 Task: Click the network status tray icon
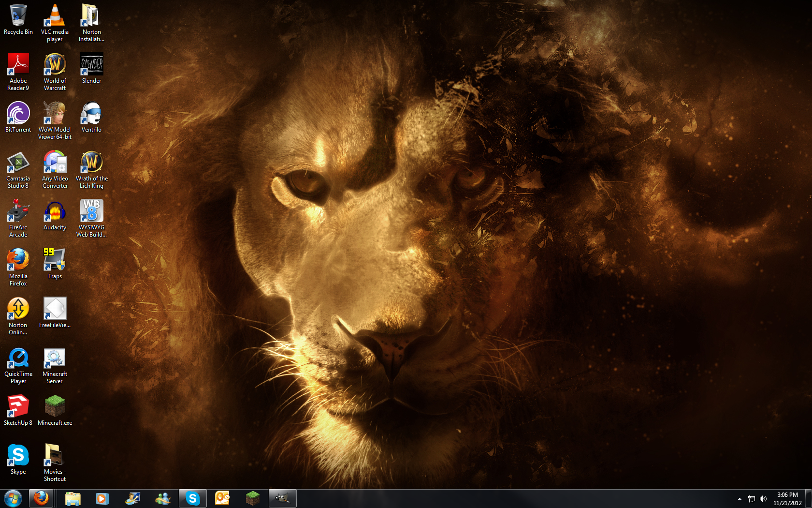coord(752,499)
